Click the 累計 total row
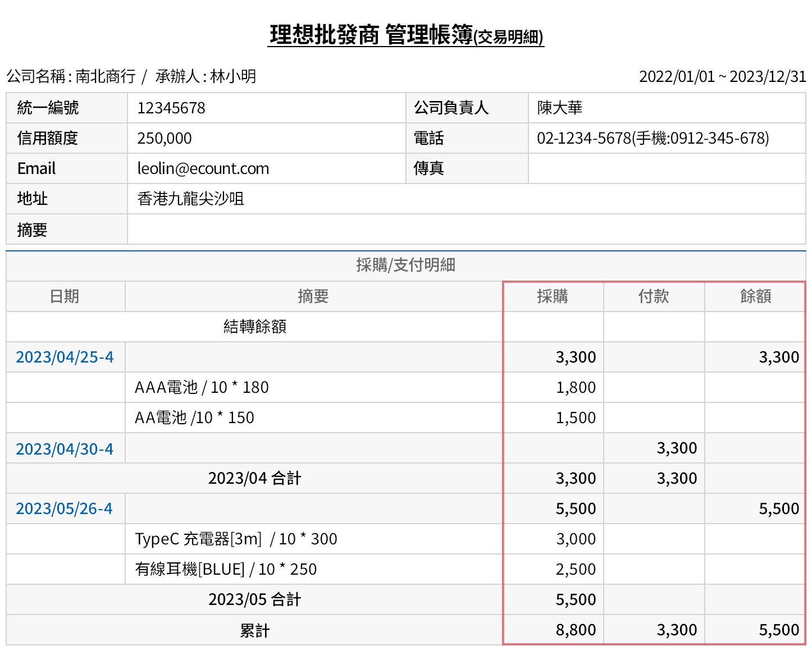812x651 pixels. coord(256,630)
